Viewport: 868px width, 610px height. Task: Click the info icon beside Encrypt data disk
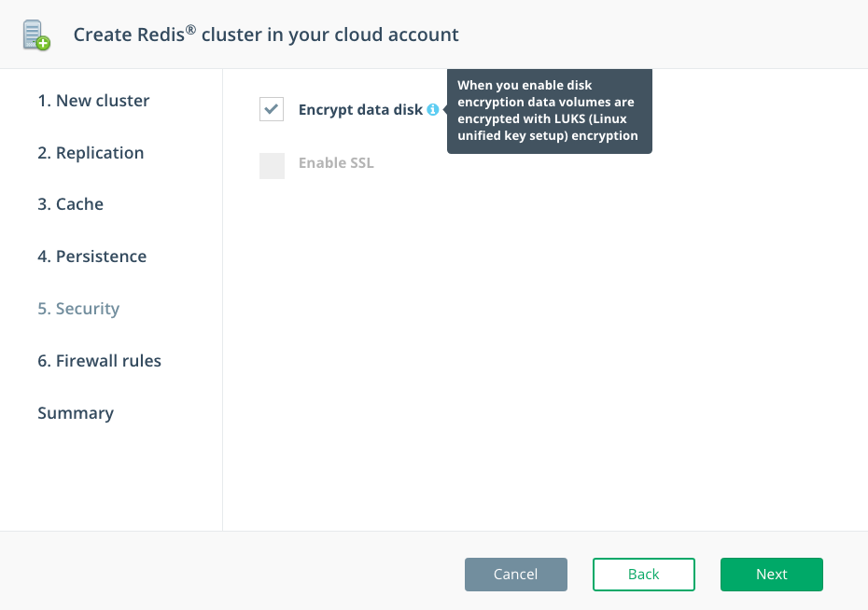[x=433, y=110]
